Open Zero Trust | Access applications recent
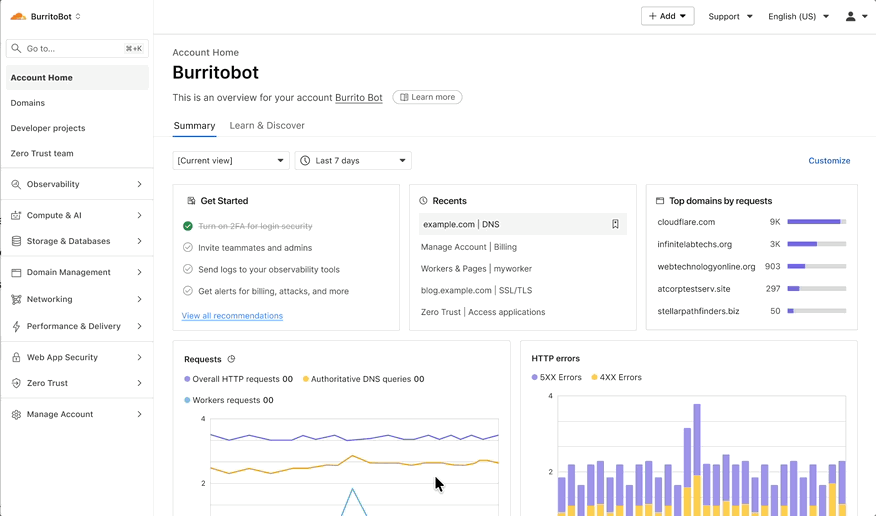This screenshot has height=516, width=876. pos(483,312)
